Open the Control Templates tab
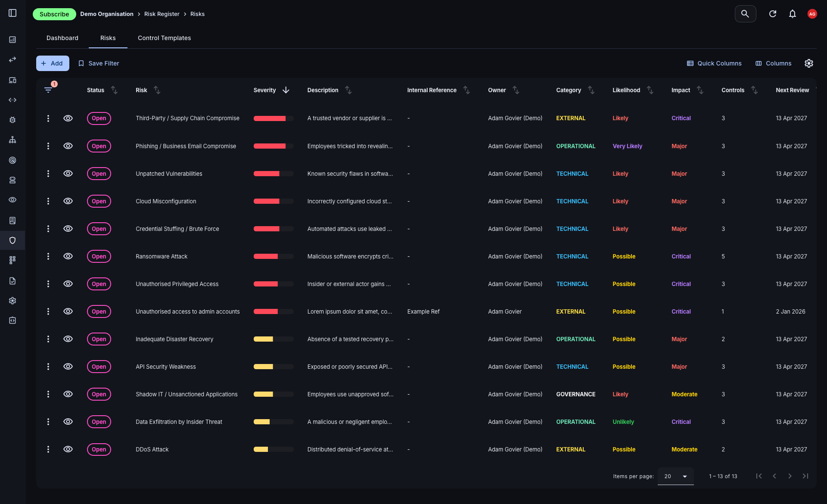The height and width of the screenshot is (504, 827). (164, 38)
